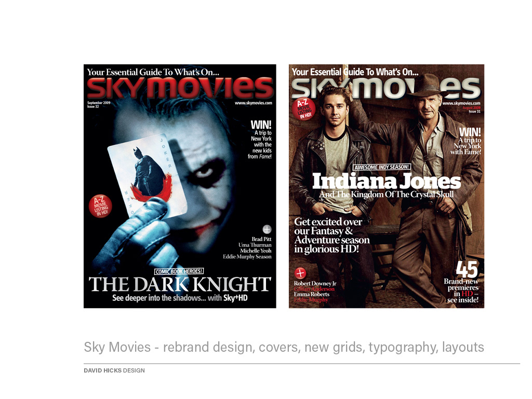532x399 pixels.
Task: Click 'Issue 31' text on right cover
Action: [x=475, y=111]
